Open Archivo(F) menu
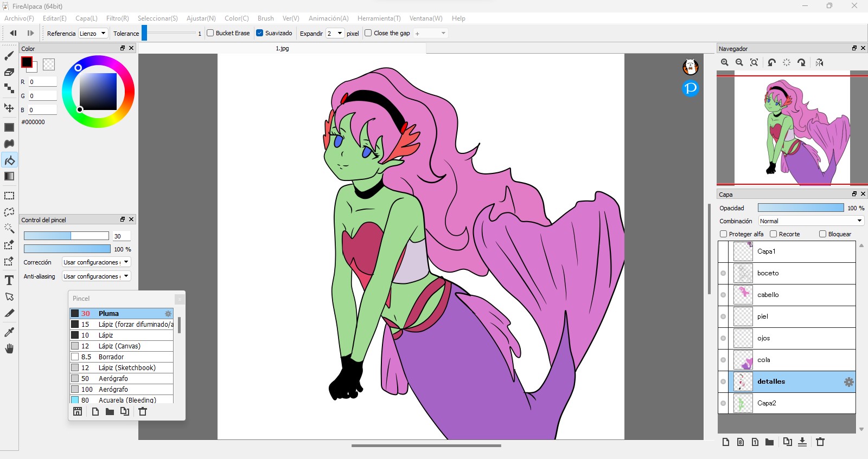 [19, 18]
